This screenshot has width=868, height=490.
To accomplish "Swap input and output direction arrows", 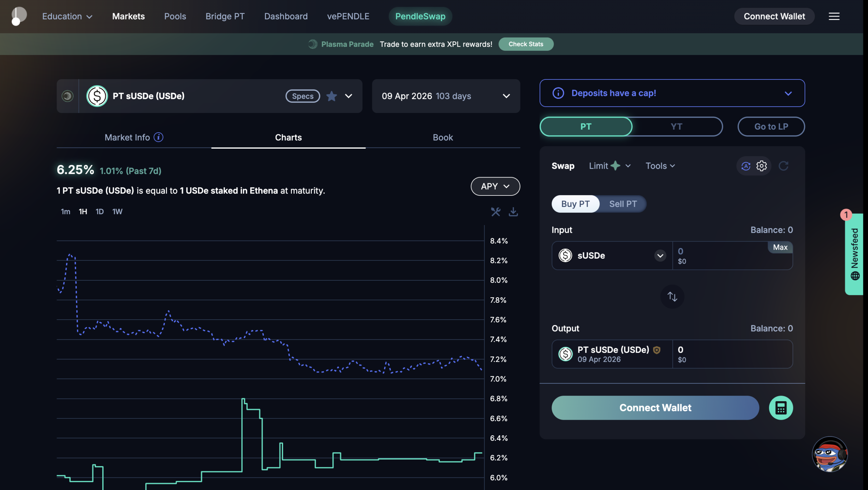I will (x=672, y=297).
